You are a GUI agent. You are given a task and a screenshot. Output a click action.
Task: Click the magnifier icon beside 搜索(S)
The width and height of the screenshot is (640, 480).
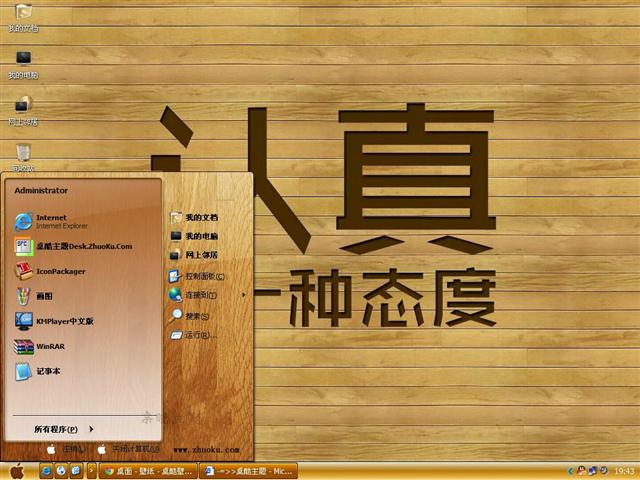click(176, 316)
